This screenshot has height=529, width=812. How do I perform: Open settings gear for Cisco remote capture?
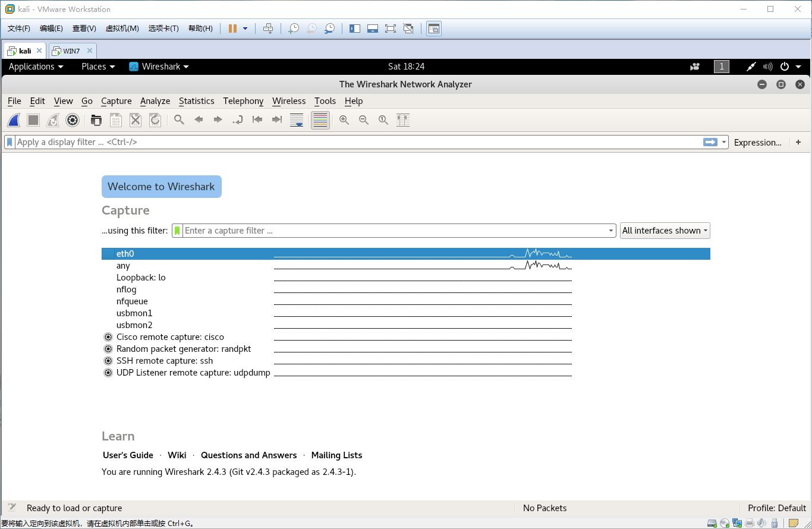108,337
